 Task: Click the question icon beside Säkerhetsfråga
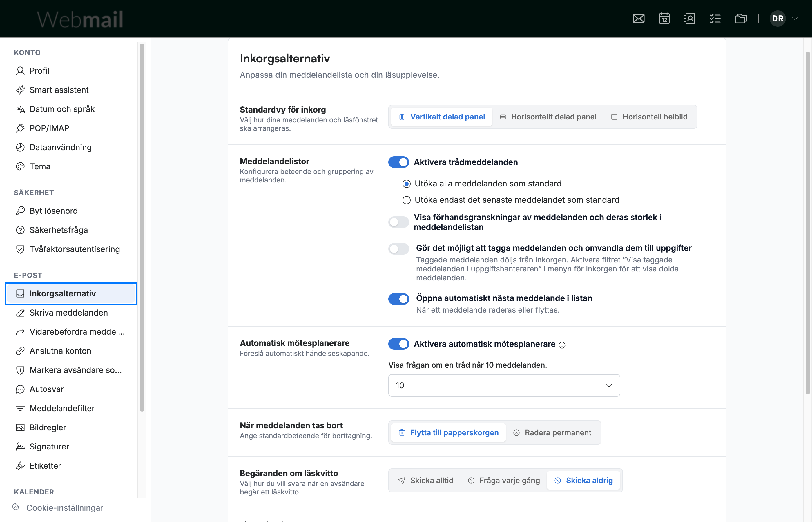coord(20,230)
